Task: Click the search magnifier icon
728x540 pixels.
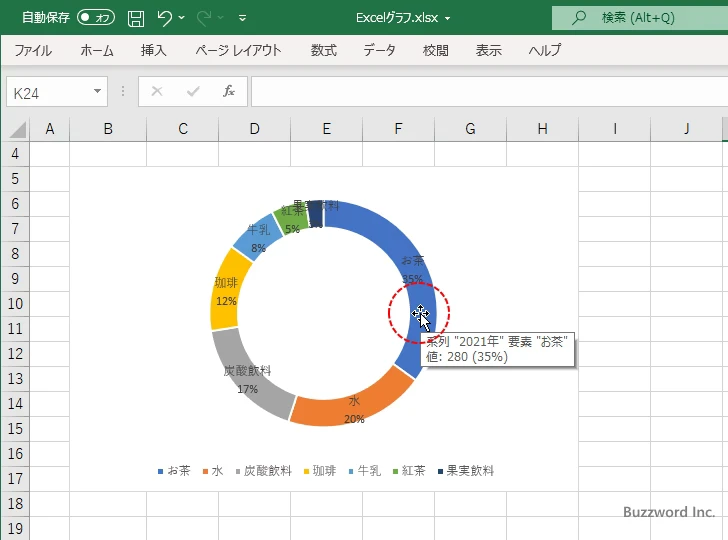Action: (x=578, y=18)
